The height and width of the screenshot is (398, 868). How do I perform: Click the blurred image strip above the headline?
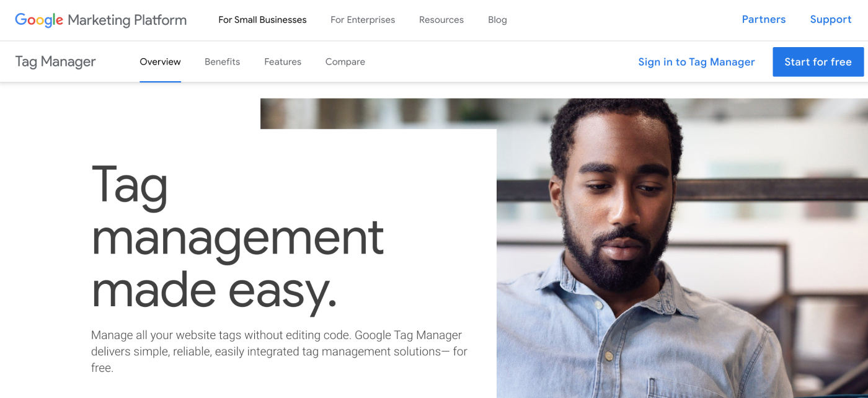pos(378,113)
